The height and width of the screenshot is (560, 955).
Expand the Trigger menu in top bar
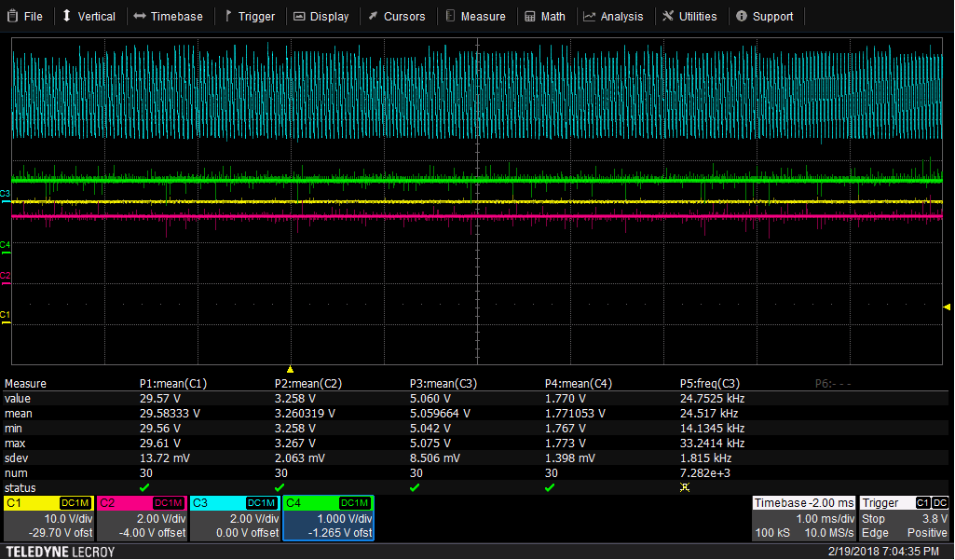(x=249, y=16)
